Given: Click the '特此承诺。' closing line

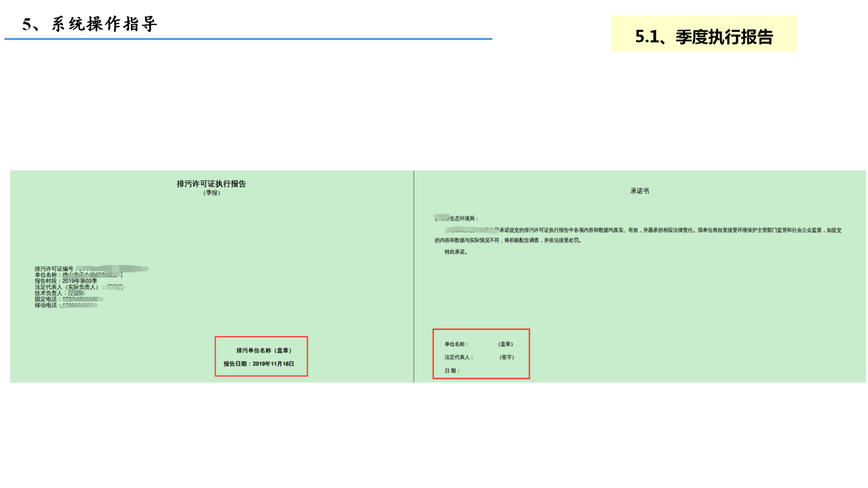Looking at the screenshot, I should [456, 252].
